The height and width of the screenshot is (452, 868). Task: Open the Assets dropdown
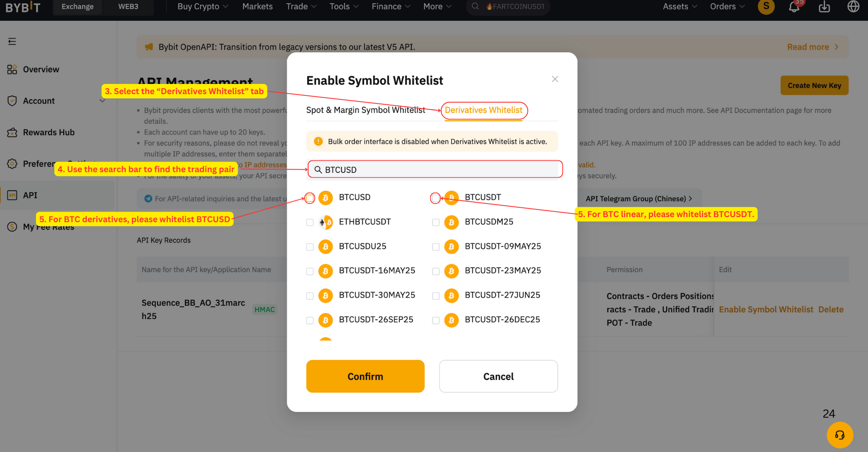pyautogui.click(x=680, y=6)
